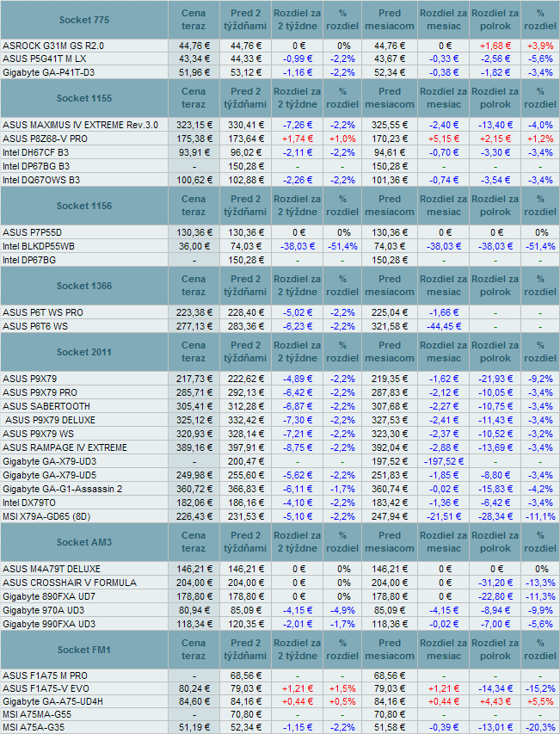Click ASUS P6T6 WS product name
The image size is (560, 734).
pyautogui.click(x=35, y=326)
